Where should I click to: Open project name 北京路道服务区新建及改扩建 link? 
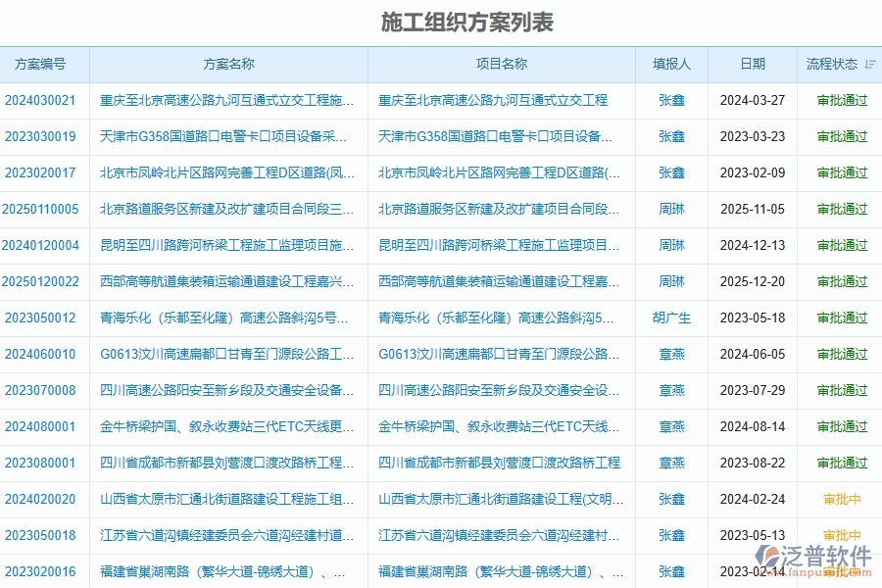[498, 210]
